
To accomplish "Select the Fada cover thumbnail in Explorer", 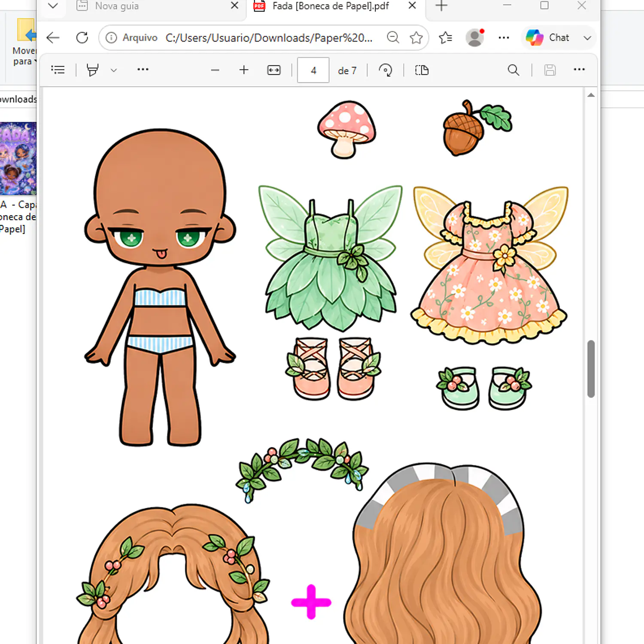I will pos(18,158).
